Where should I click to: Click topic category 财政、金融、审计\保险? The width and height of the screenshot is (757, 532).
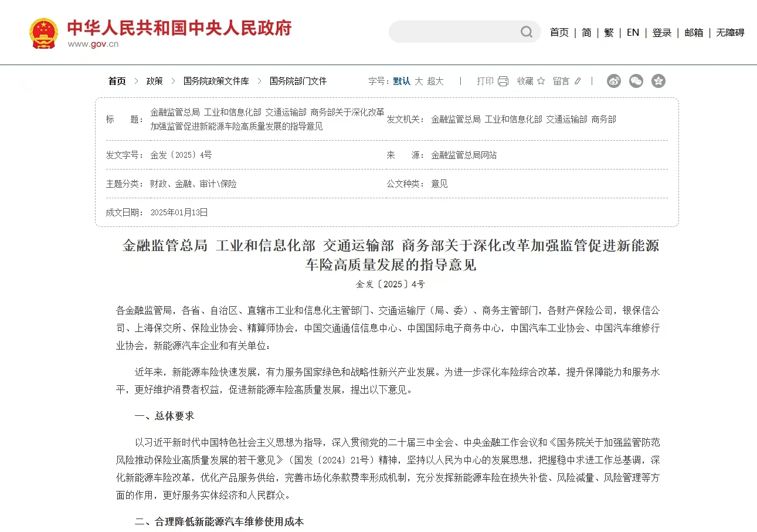coord(194,184)
